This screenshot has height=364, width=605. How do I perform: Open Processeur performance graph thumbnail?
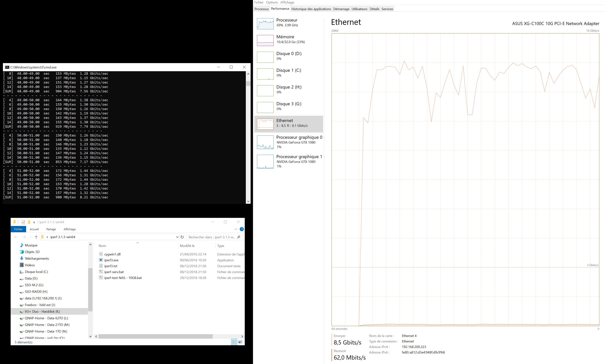point(265,24)
